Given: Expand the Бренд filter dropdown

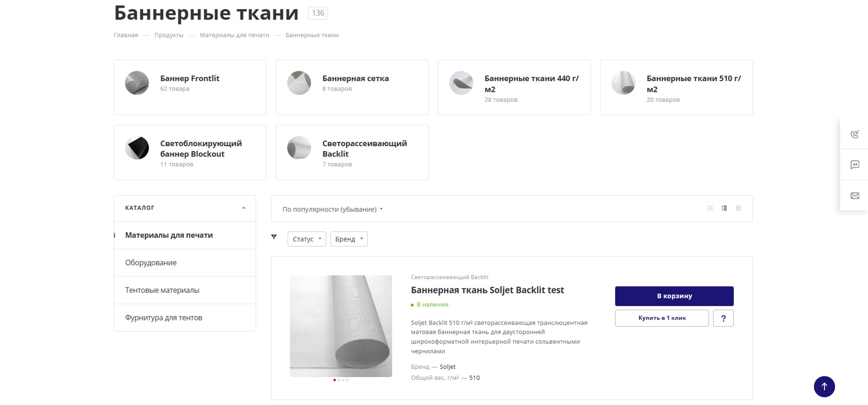Looking at the screenshot, I should (349, 239).
